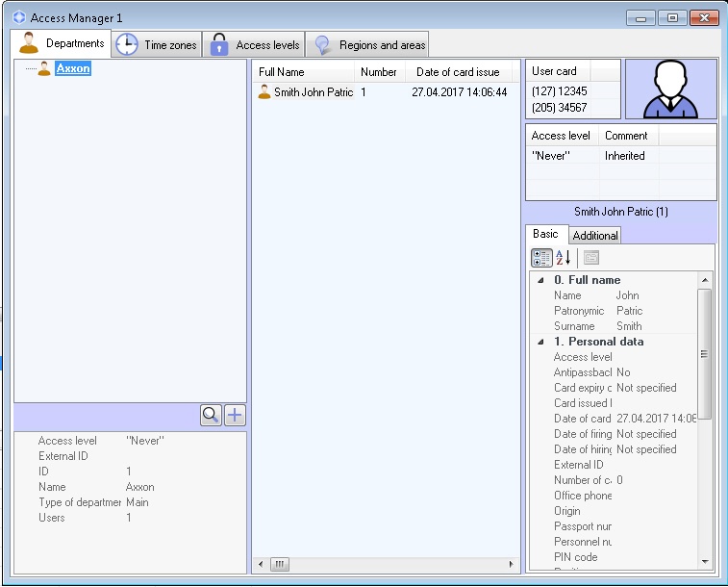Open the Additional properties tab
Screen dimensions: 728x587
click(x=595, y=236)
